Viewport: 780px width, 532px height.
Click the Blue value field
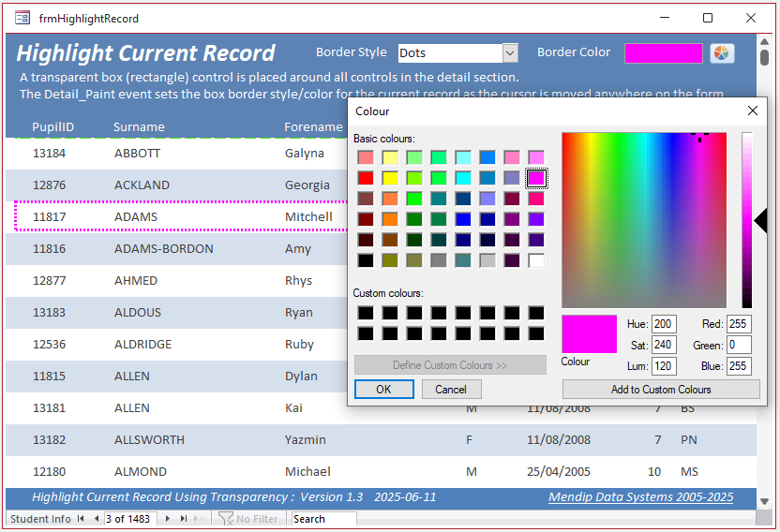(x=739, y=366)
